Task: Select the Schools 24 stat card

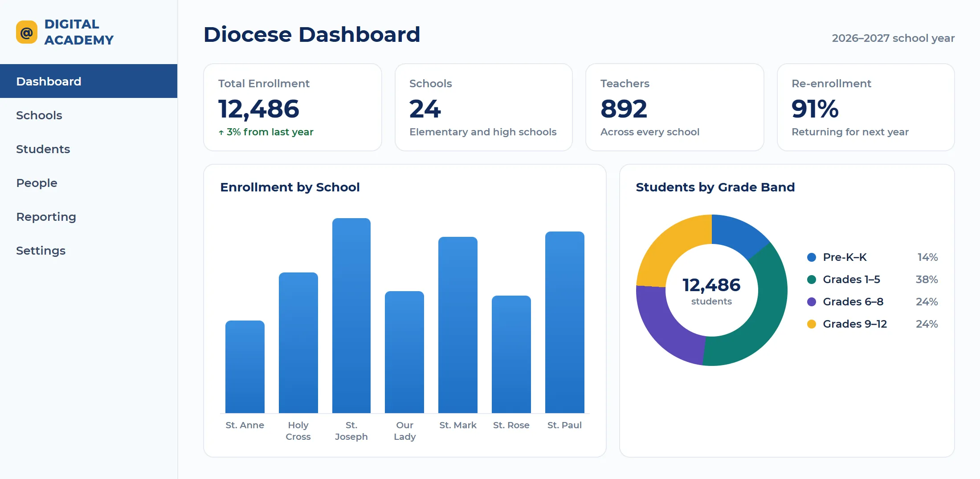Action: tap(484, 107)
